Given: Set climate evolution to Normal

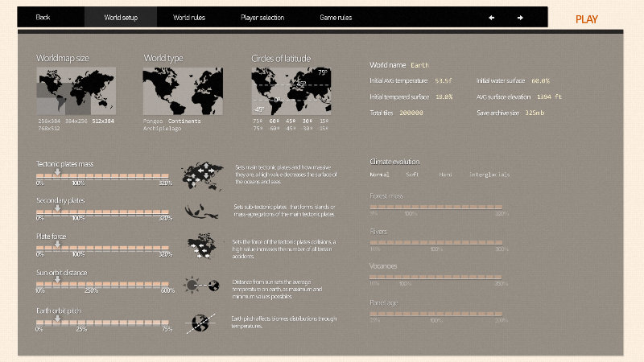Looking at the screenshot, I should [x=379, y=175].
